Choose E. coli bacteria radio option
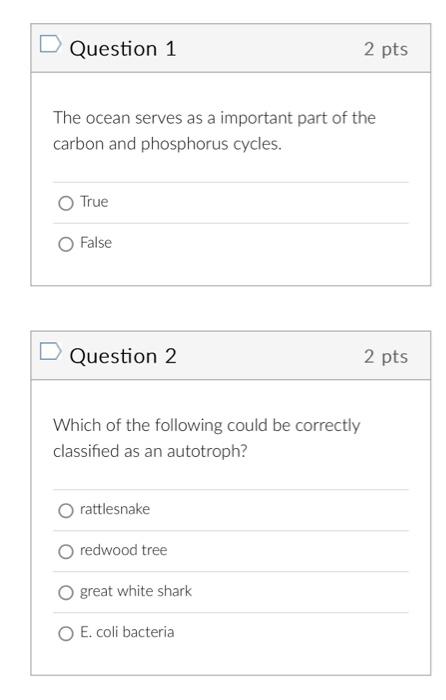This screenshot has height=700, width=446. point(66,633)
